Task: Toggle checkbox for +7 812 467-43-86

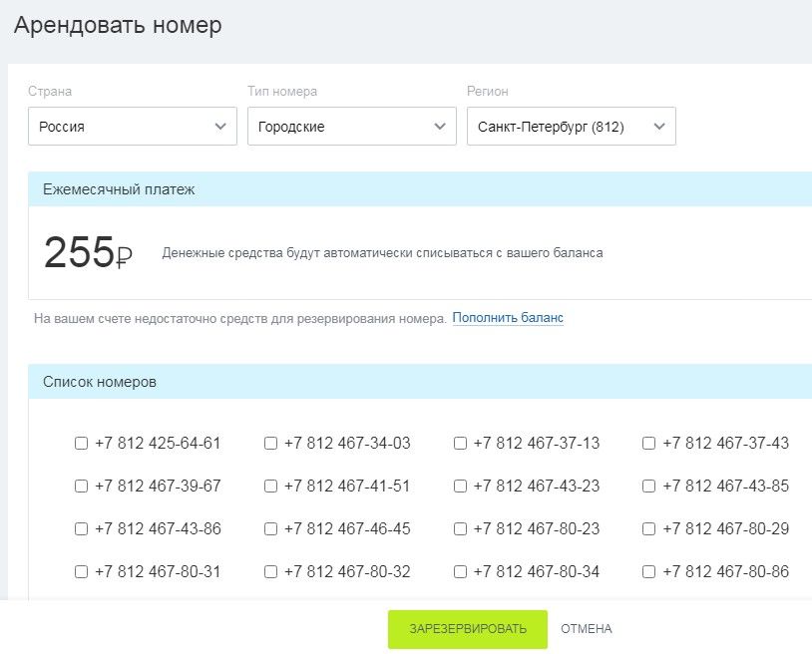Action: tap(82, 528)
